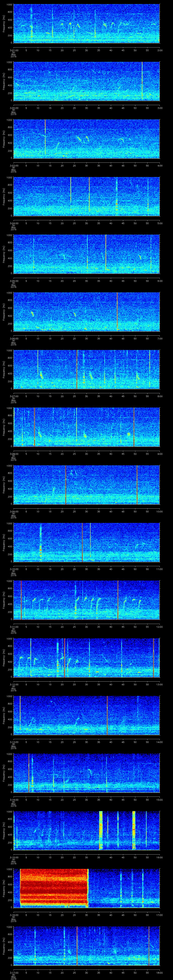Click the "3:04:00" time axis label

coord(14,223)
